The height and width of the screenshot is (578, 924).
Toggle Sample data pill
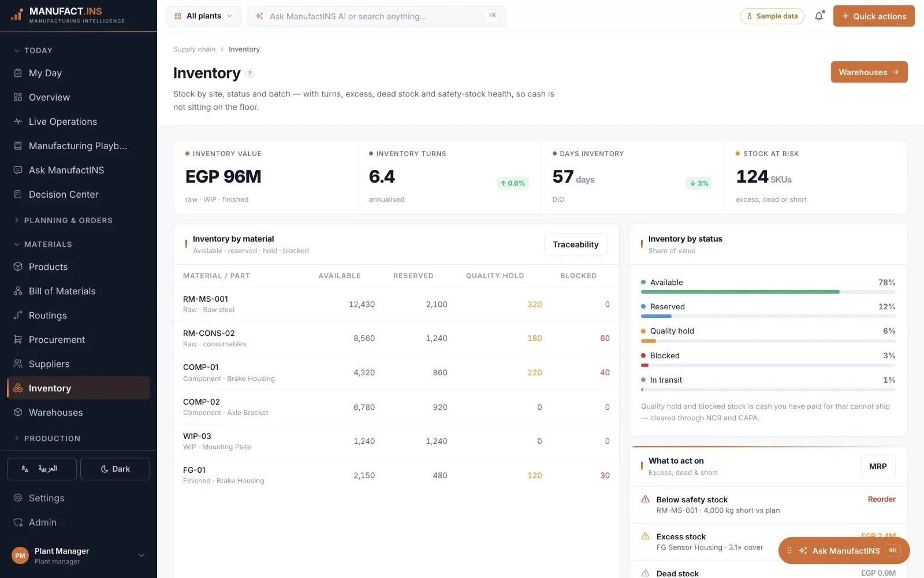click(x=772, y=16)
